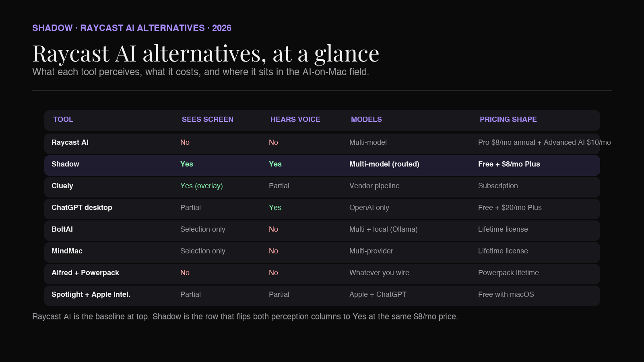Click Raycast AI's Hears Voice 'No' value
Screen dimensions: 644x362
tap(273, 142)
